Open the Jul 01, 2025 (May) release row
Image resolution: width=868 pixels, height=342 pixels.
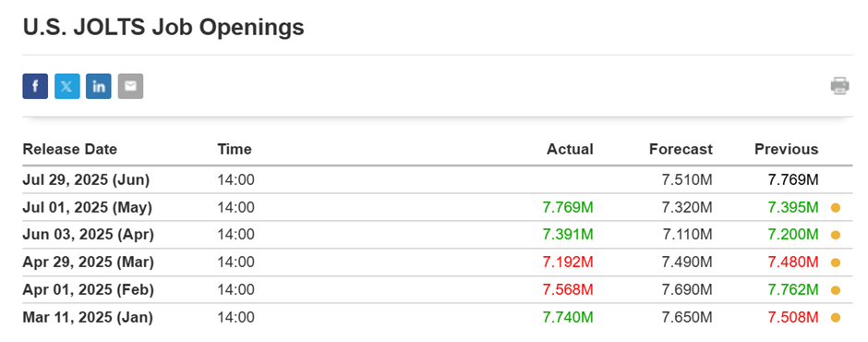[438, 207]
